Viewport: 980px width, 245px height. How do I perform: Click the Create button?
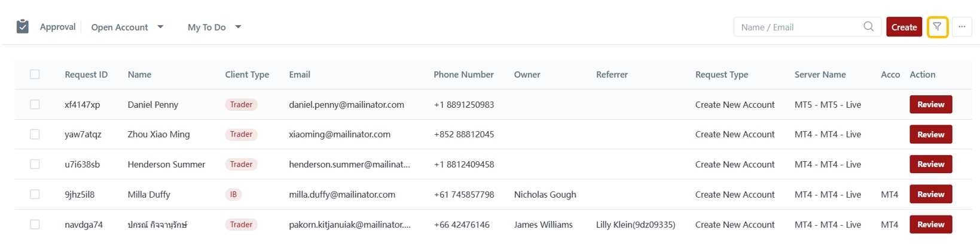click(x=903, y=27)
